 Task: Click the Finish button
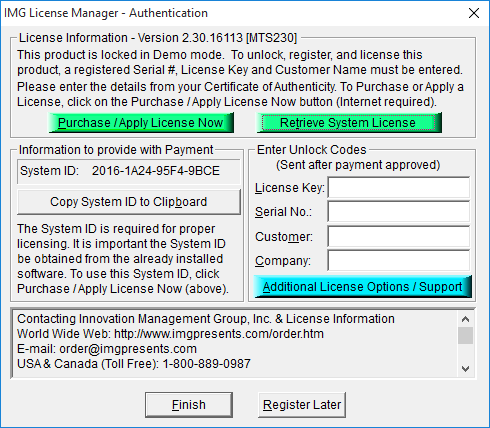pyautogui.click(x=189, y=405)
